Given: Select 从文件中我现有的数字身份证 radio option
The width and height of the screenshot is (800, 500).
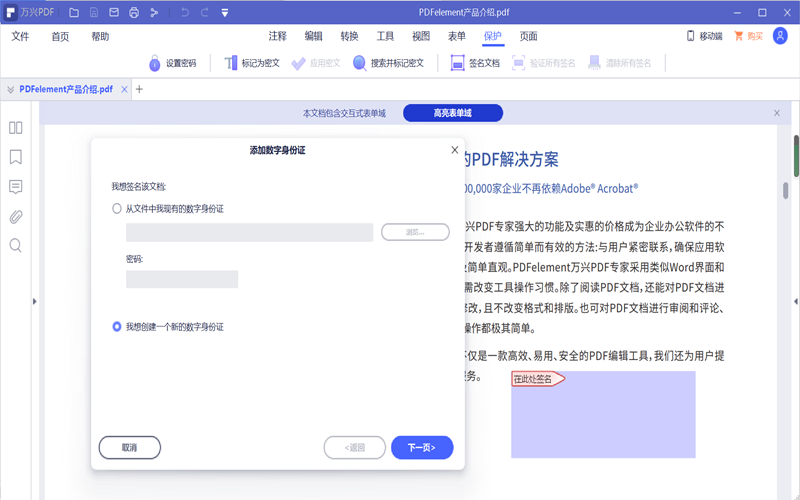Looking at the screenshot, I should [x=117, y=208].
